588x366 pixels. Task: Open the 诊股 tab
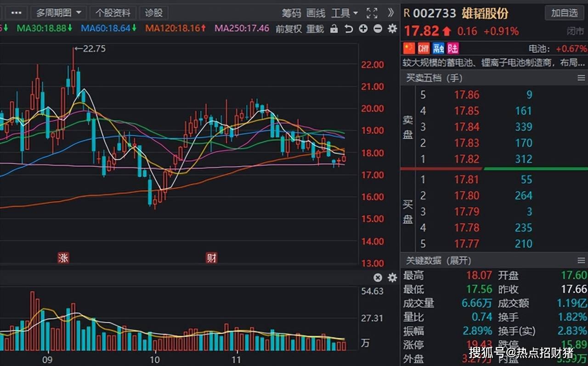154,13
